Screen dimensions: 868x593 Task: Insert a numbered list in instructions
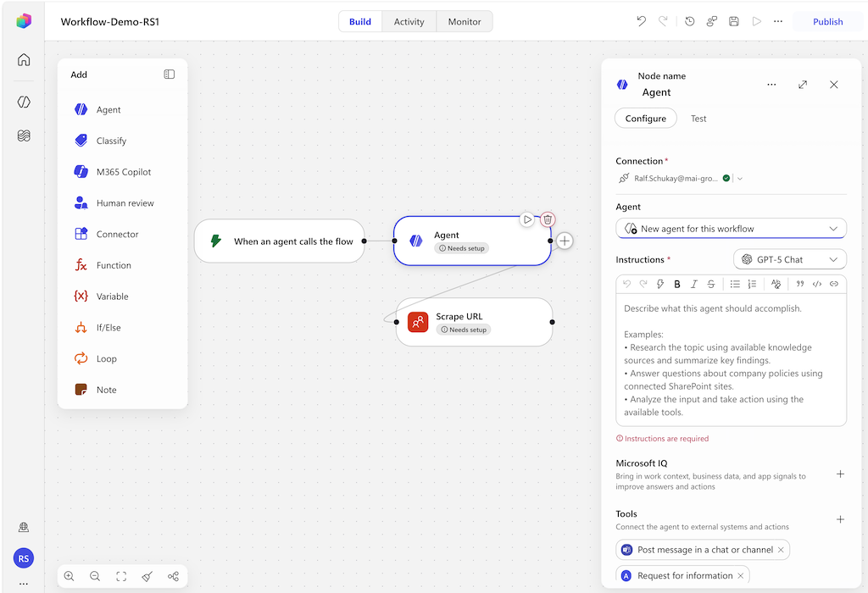click(752, 284)
